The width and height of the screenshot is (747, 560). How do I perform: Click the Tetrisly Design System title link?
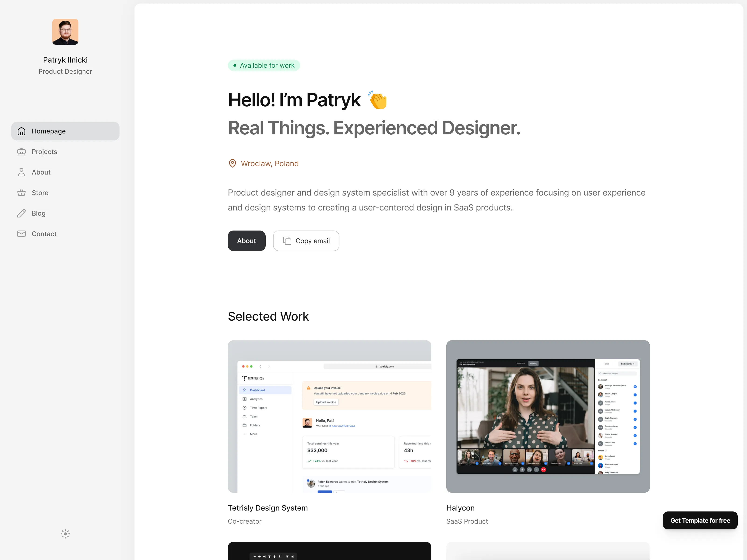[x=268, y=508]
